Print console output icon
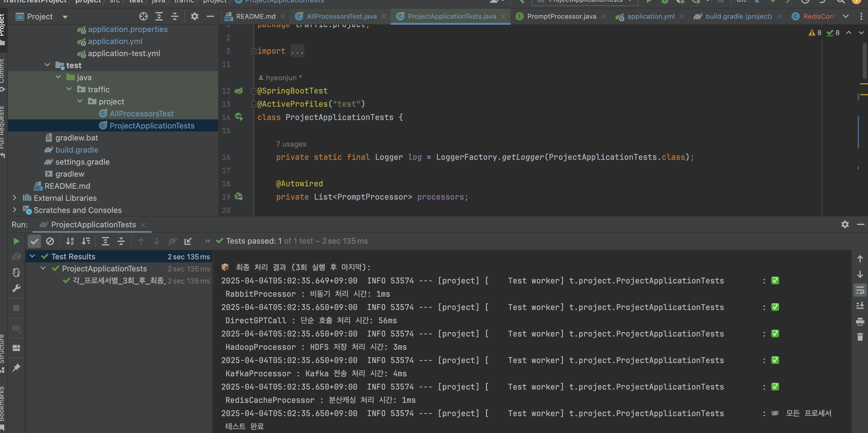Image resolution: width=868 pixels, height=433 pixels. tap(860, 321)
